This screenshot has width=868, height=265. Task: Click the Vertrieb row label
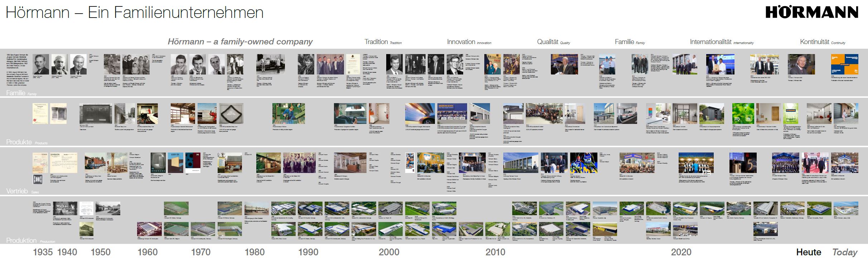(x=17, y=191)
